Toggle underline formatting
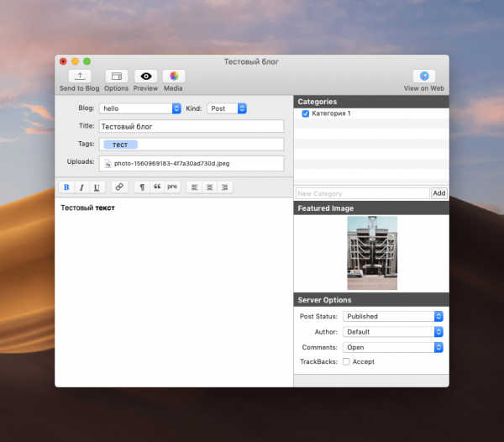Screen dimensions: 504x442 point(97,187)
